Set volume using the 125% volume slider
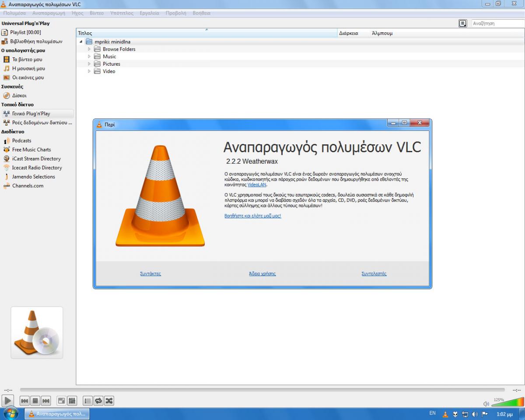Image resolution: width=525 pixels, height=420 pixels. pos(507,402)
